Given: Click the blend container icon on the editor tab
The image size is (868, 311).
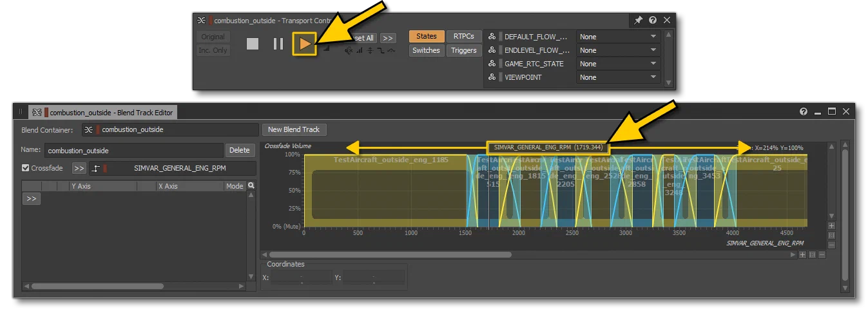Looking at the screenshot, I should pyautogui.click(x=37, y=112).
